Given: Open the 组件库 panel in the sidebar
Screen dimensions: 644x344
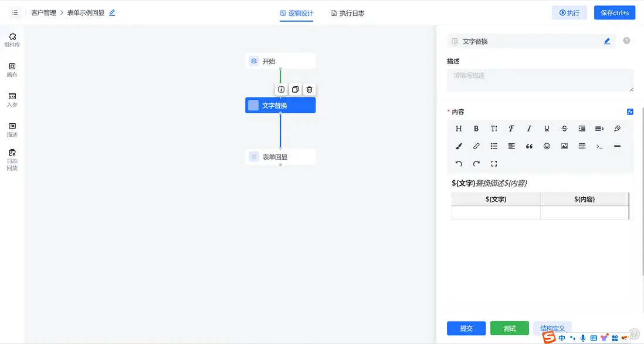Looking at the screenshot, I should [x=12, y=39].
